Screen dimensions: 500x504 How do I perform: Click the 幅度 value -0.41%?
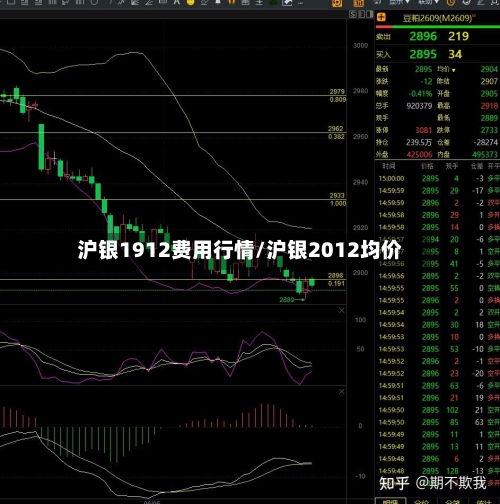point(420,94)
